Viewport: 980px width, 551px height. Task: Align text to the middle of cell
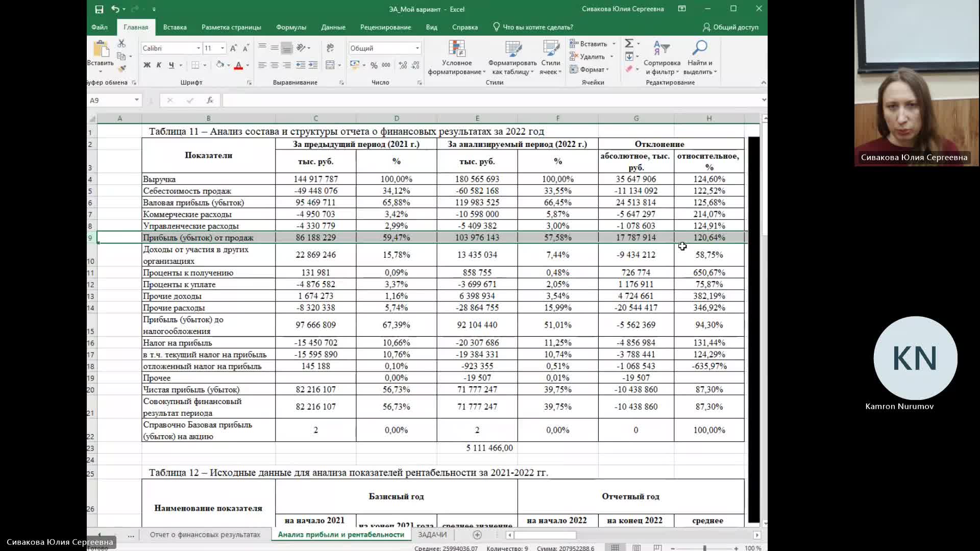[x=275, y=47]
